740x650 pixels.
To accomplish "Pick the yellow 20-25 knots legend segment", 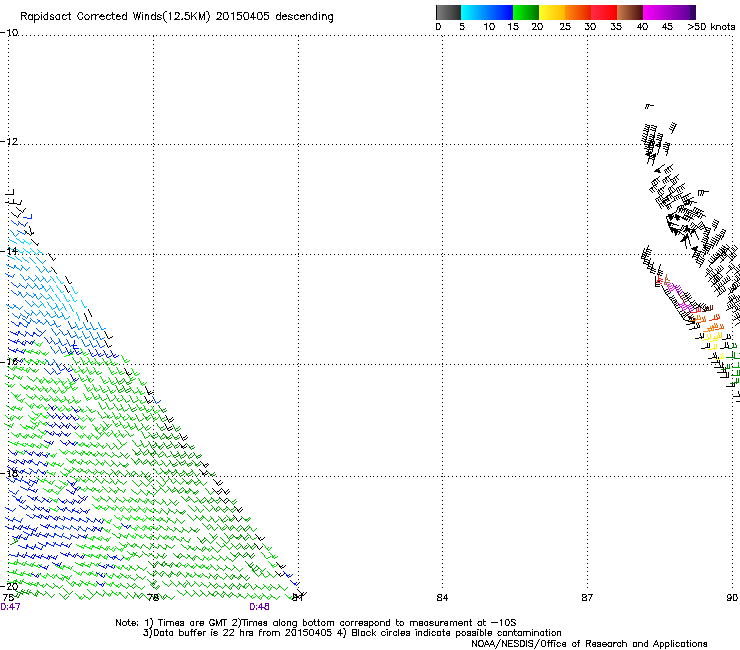I will [x=552, y=12].
